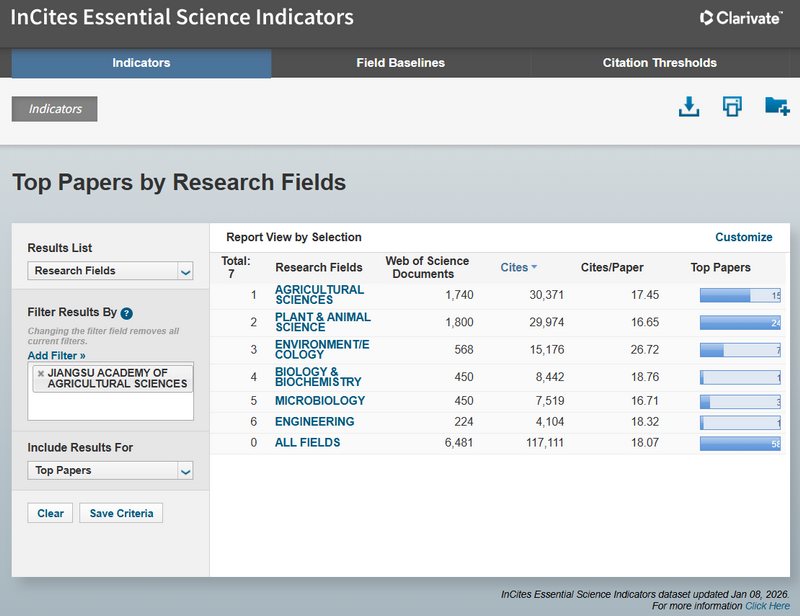Click the Filter Results By help icon
This screenshot has height=616, width=800.
coord(127,313)
